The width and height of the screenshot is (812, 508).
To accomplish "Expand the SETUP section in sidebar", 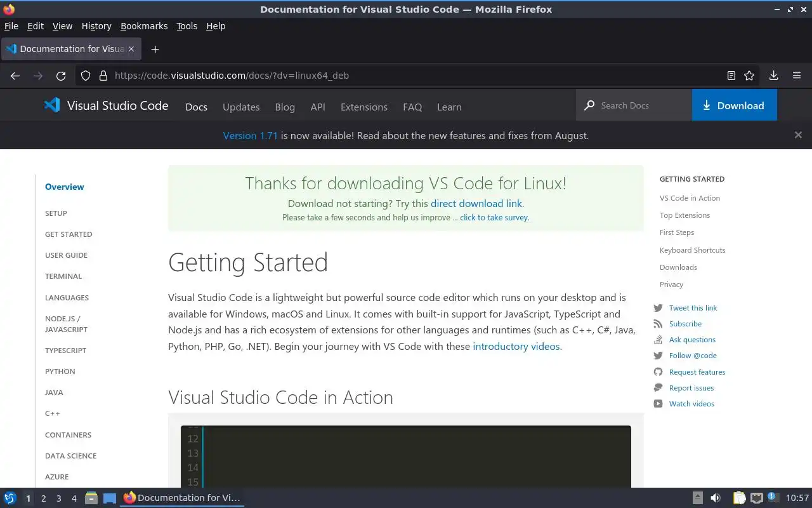I will [x=56, y=213].
